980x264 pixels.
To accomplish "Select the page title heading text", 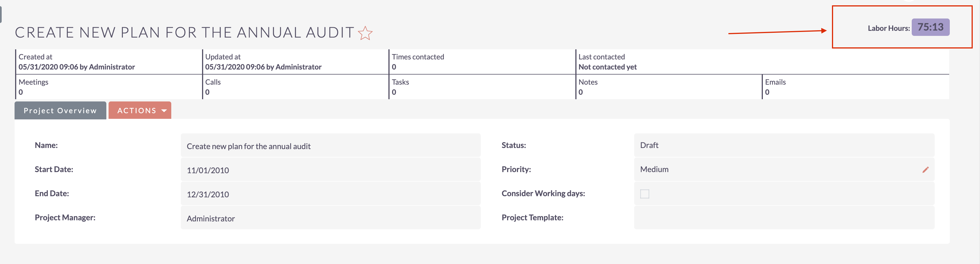I will (184, 33).
